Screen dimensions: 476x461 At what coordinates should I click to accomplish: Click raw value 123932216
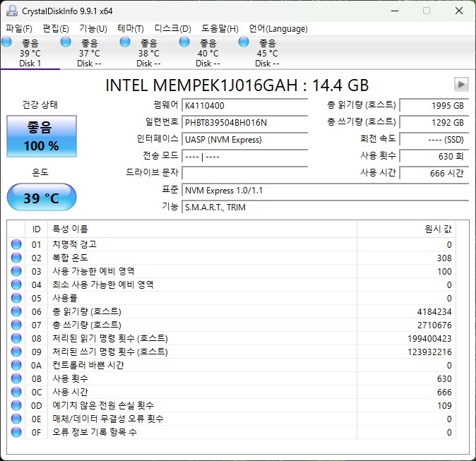pos(429,352)
